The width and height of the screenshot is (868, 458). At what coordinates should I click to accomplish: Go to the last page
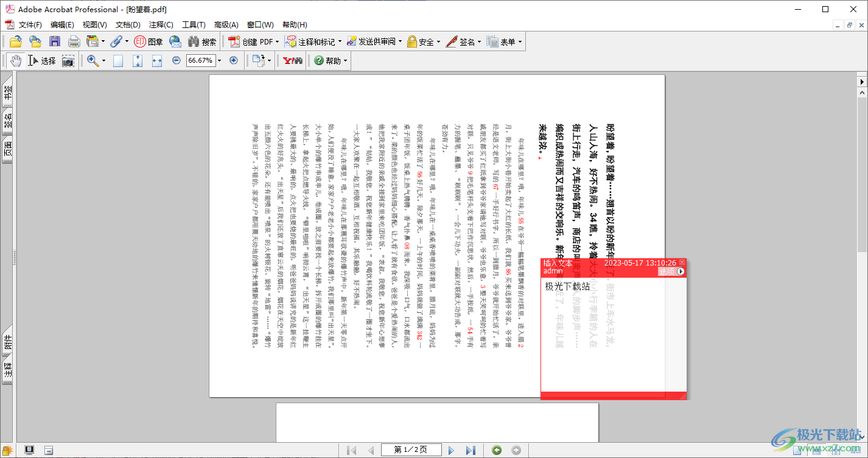tap(470, 450)
